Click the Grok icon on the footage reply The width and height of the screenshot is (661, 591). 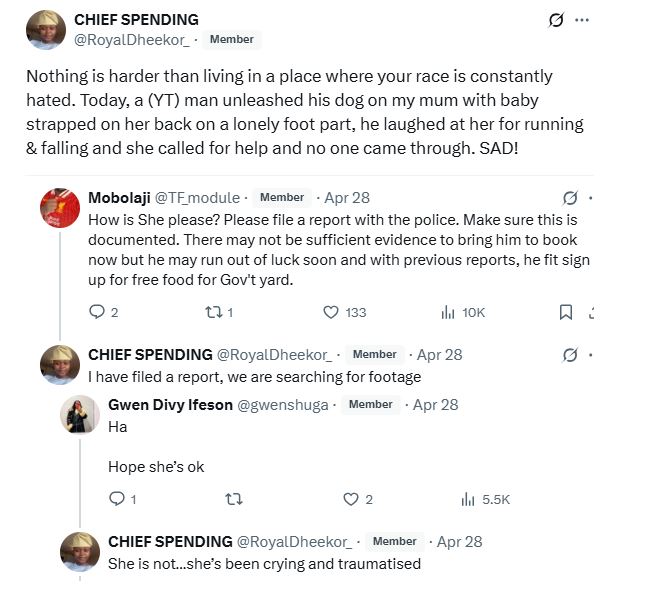click(x=570, y=355)
